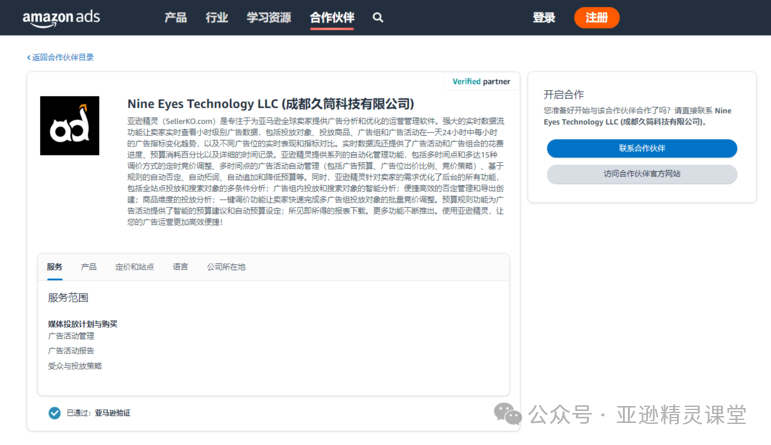Switch to the 产品 tab in partner details
This screenshot has height=445, width=771.
(89, 267)
